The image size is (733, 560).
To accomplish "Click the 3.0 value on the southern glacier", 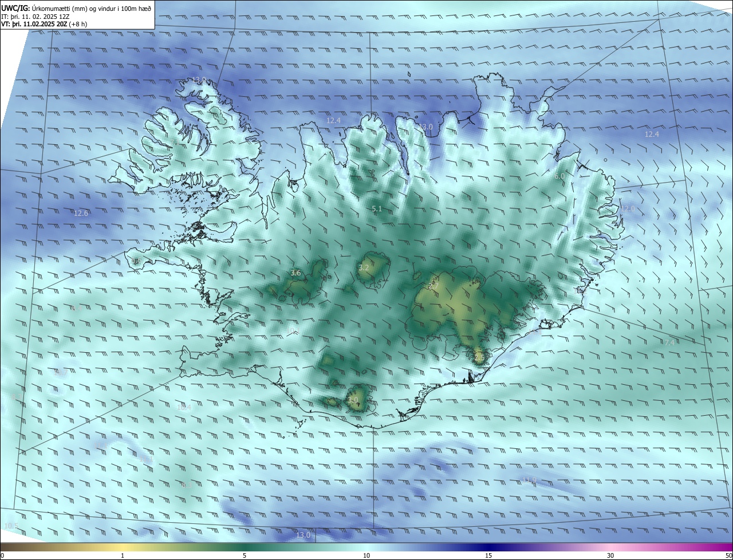I will pyautogui.click(x=353, y=400).
